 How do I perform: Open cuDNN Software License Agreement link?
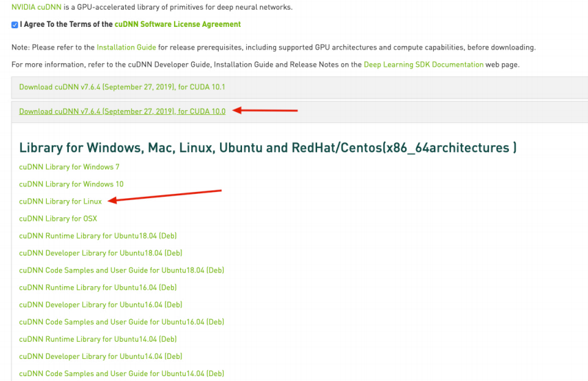(177, 24)
